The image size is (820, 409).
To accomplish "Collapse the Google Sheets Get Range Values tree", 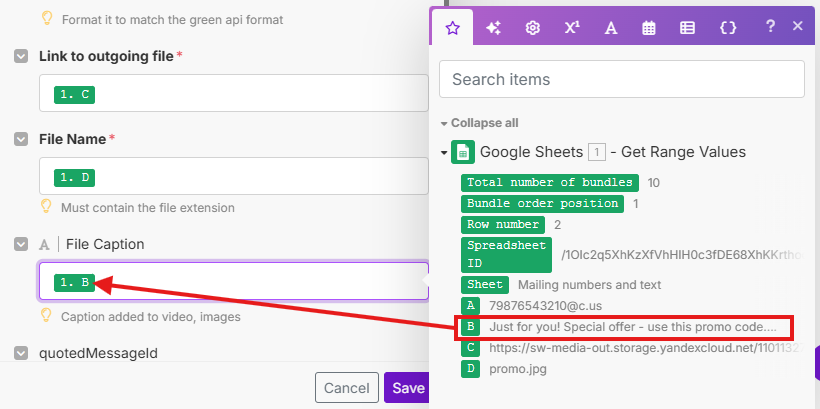I will (x=444, y=153).
